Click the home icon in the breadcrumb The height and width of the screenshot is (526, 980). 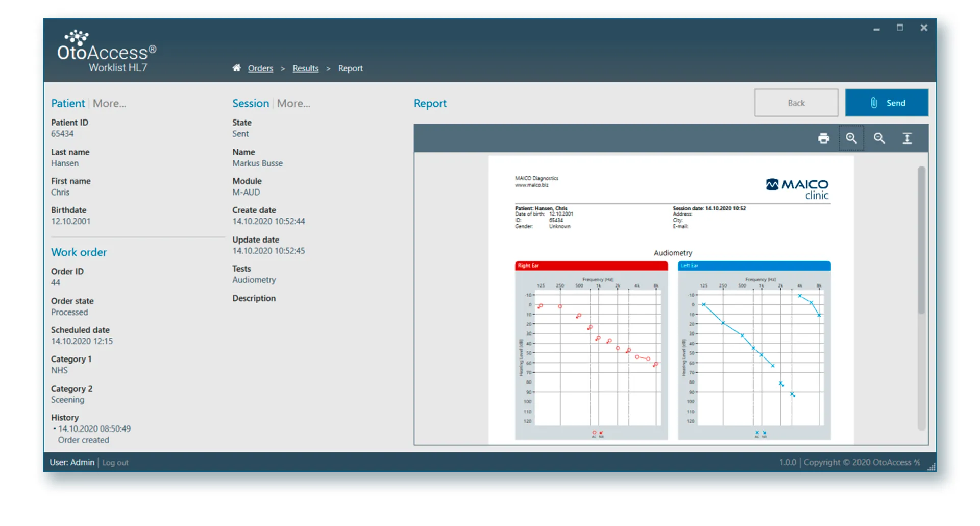point(236,68)
